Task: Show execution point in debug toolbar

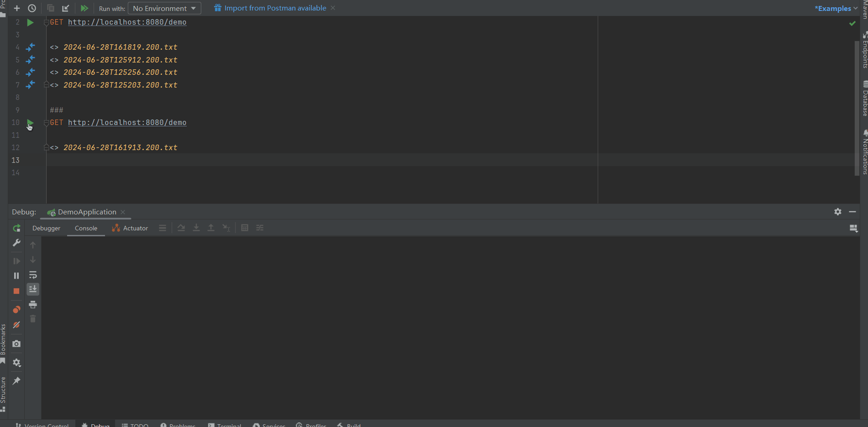Action: [162, 228]
